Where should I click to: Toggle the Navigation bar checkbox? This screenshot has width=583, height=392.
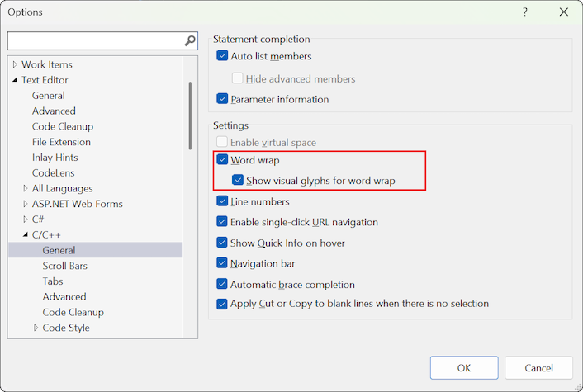222,263
